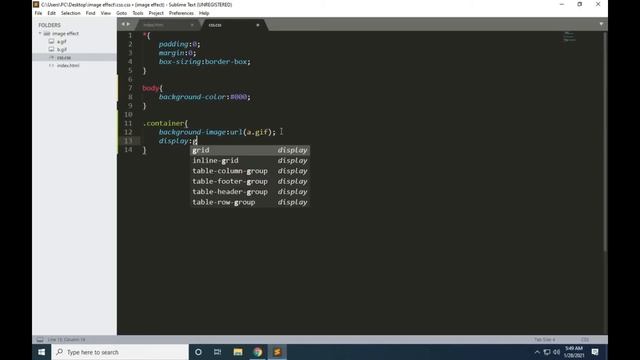Go to next tab with right arrow

pyautogui.click(x=129, y=24)
